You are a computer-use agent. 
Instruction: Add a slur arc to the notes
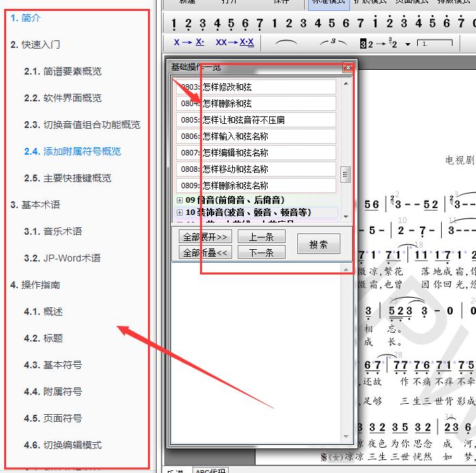(286, 43)
